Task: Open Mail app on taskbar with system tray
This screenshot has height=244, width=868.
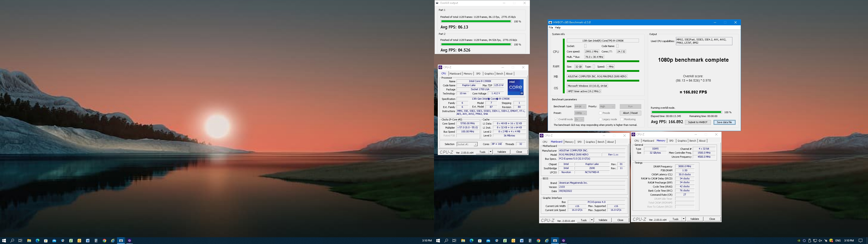Action: 488,241
